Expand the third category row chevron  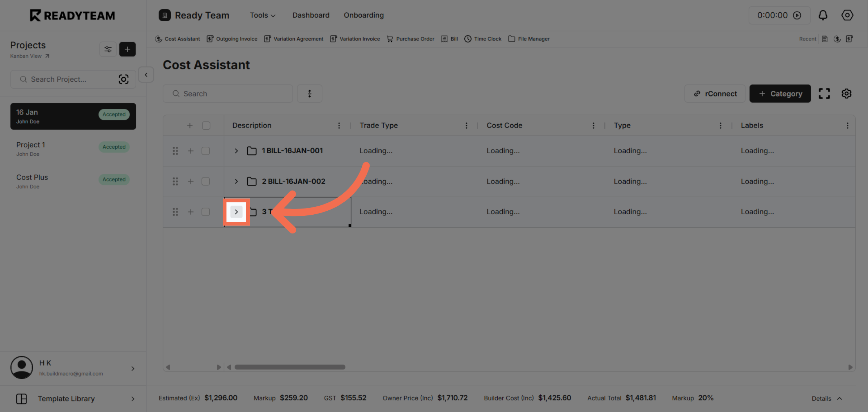click(236, 212)
